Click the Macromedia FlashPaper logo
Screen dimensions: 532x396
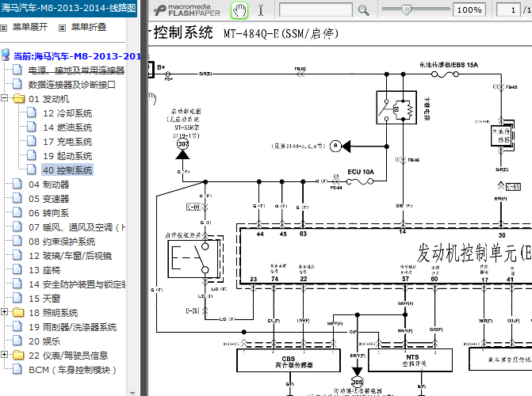[187, 10]
